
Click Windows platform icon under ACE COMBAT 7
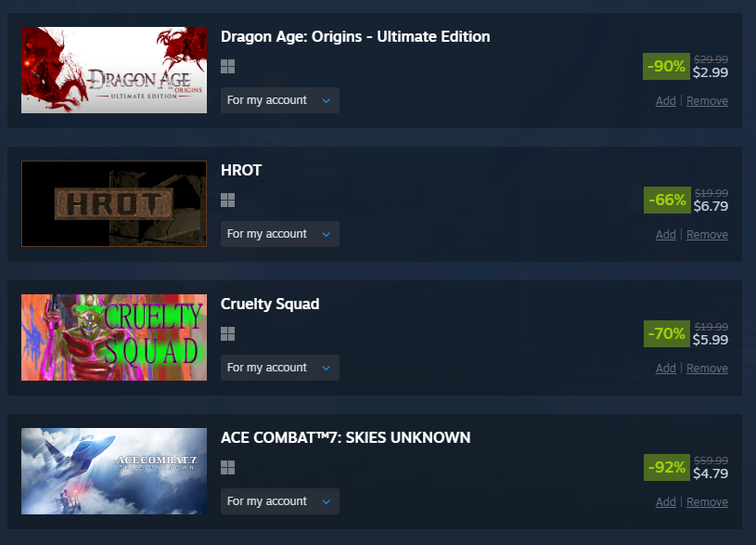point(227,468)
